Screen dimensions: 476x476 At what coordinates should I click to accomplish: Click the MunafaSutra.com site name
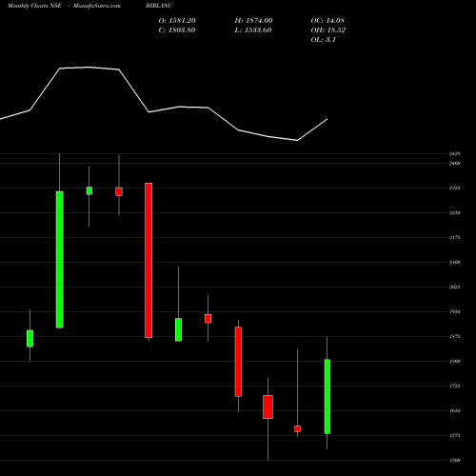tap(97, 6)
